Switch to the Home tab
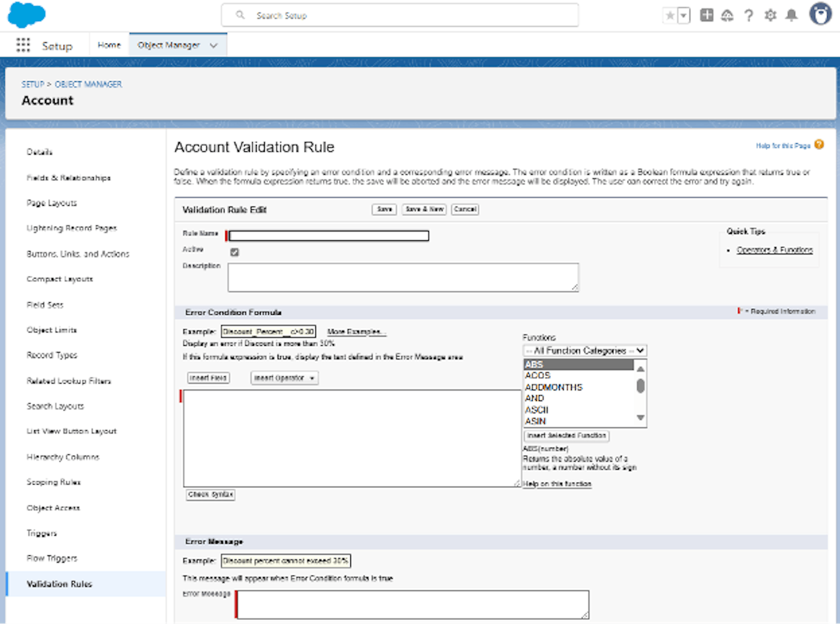Image resolution: width=840 pixels, height=625 pixels. (x=109, y=45)
